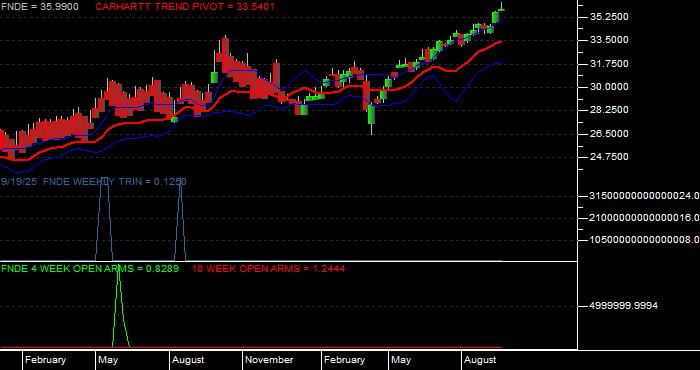Click the first May label on time axis
700x370 pixels.
click(108, 360)
